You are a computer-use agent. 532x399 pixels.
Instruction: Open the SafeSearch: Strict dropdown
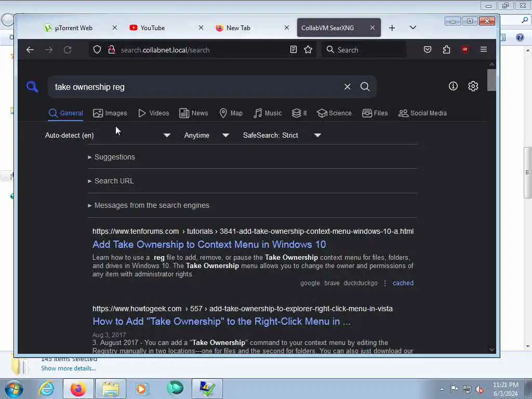click(282, 135)
